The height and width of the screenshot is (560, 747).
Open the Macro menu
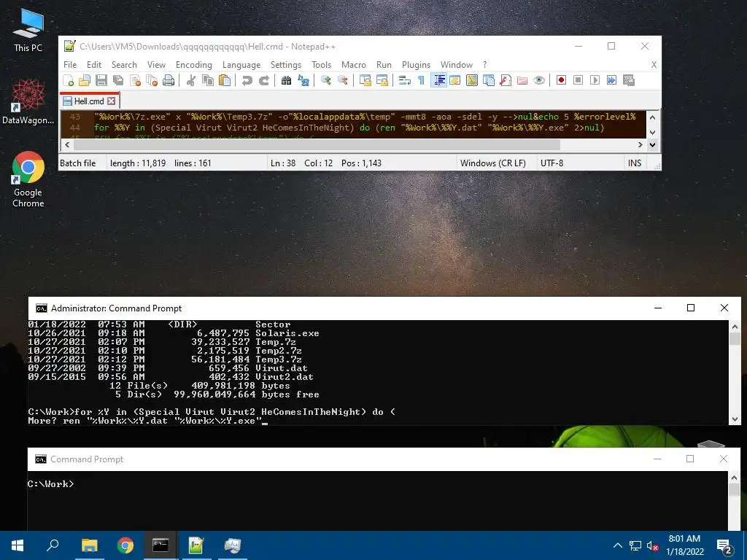point(354,65)
